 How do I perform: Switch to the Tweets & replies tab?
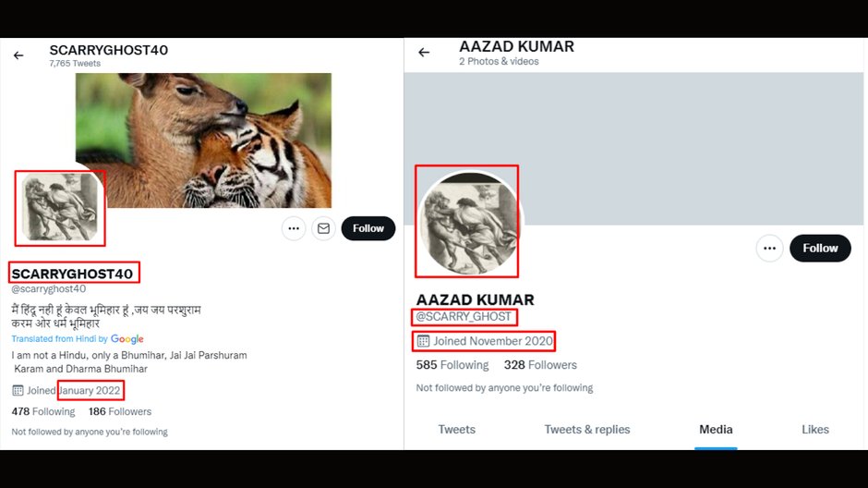click(x=586, y=429)
